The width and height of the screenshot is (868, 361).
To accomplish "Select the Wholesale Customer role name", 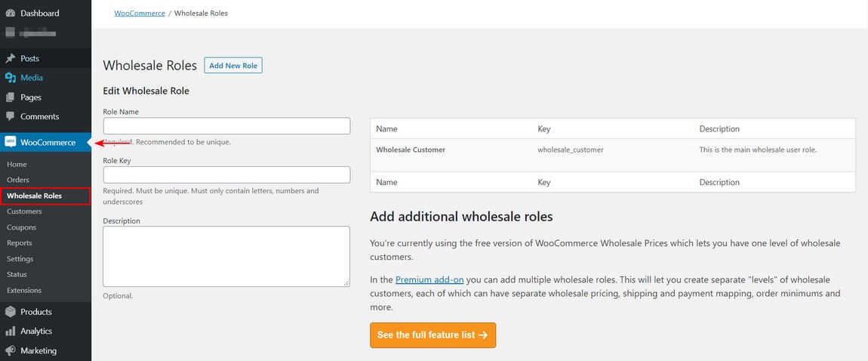I will (x=411, y=150).
